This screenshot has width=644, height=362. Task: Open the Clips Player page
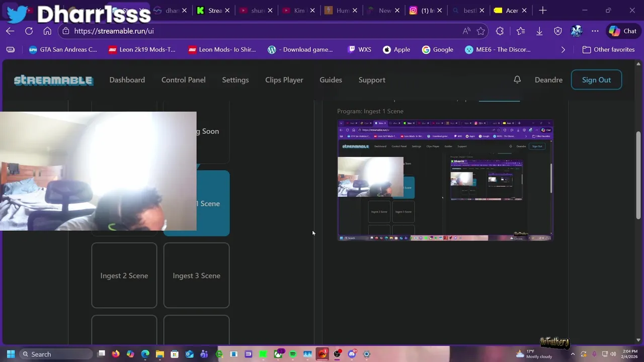(284, 80)
